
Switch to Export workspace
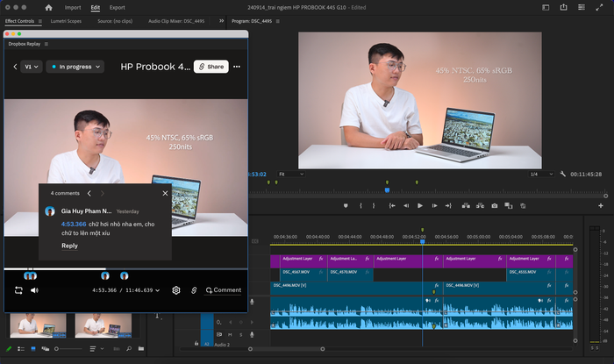(x=117, y=7)
